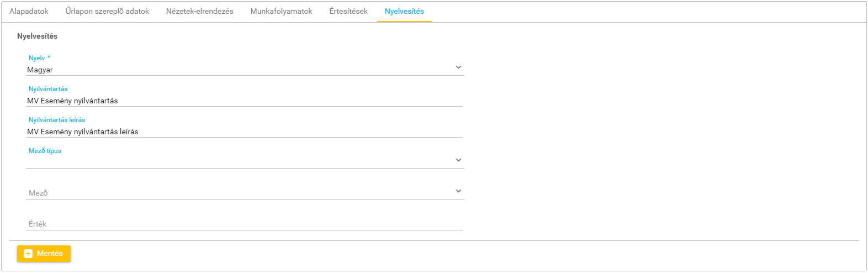868x273 pixels.
Task: Click into the Érték input field
Action: pos(243,224)
